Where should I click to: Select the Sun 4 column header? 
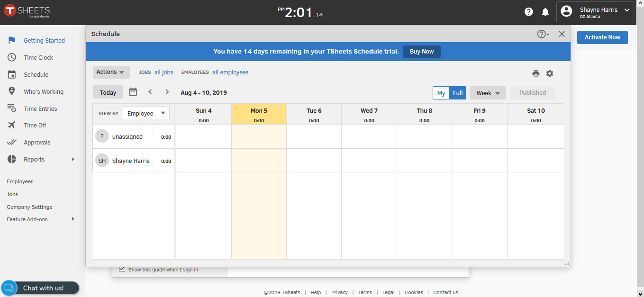pyautogui.click(x=204, y=114)
